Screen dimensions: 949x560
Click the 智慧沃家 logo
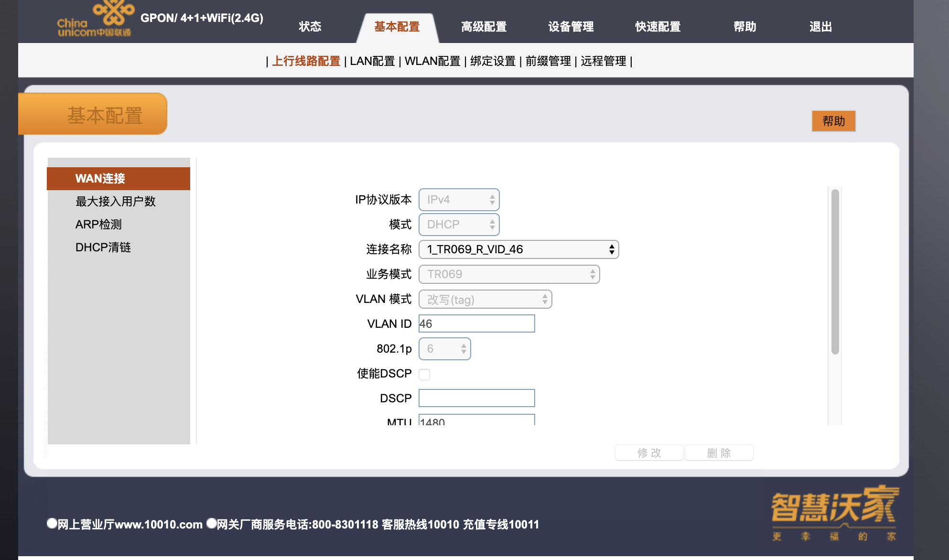point(835,513)
